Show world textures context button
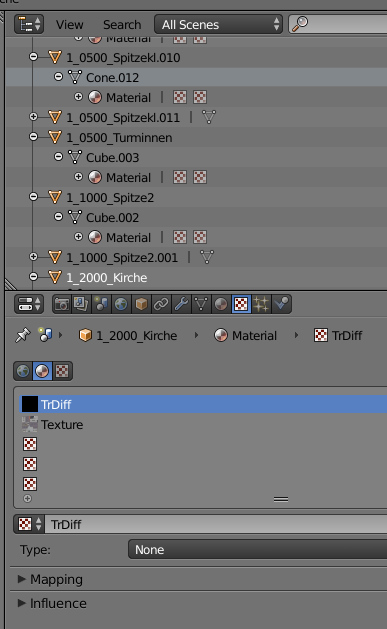This screenshot has width=387, height=629. tap(23, 371)
